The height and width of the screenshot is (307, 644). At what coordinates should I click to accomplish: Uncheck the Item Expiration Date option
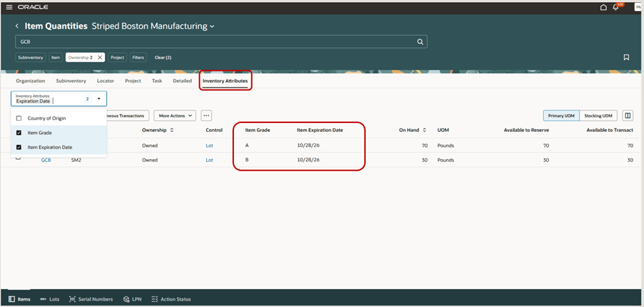click(x=19, y=147)
